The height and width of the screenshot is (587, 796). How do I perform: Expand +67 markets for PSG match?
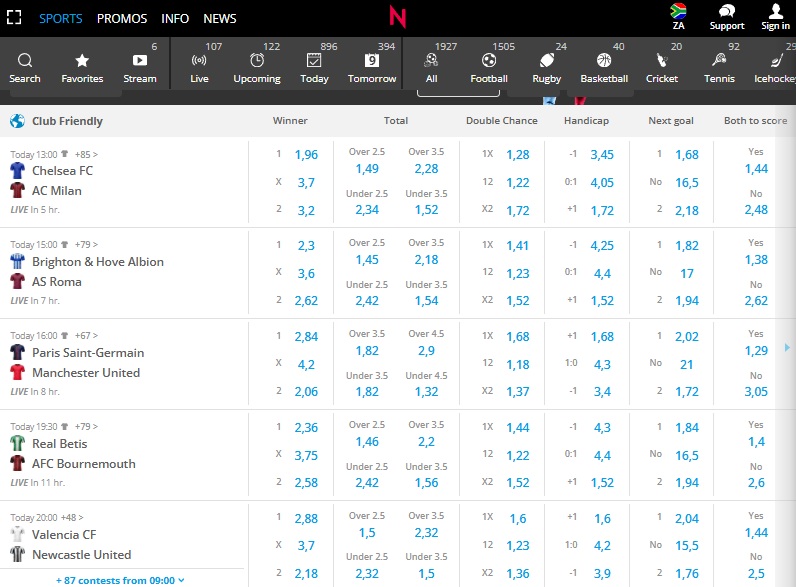click(86, 336)
